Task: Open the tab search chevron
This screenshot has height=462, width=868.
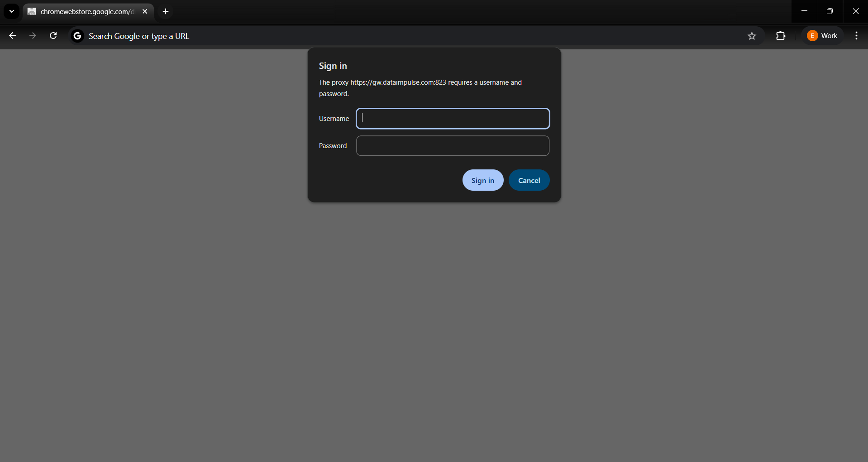Action: click(11, 11)
